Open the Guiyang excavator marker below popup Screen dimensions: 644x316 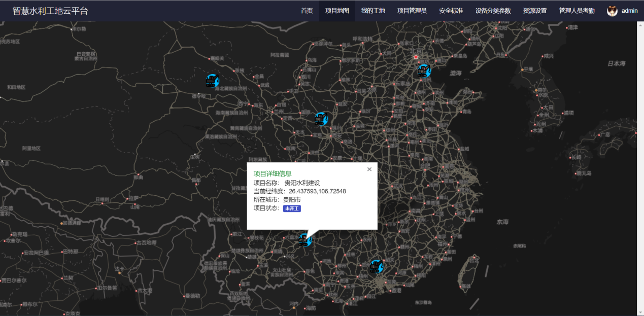(305, 240)
